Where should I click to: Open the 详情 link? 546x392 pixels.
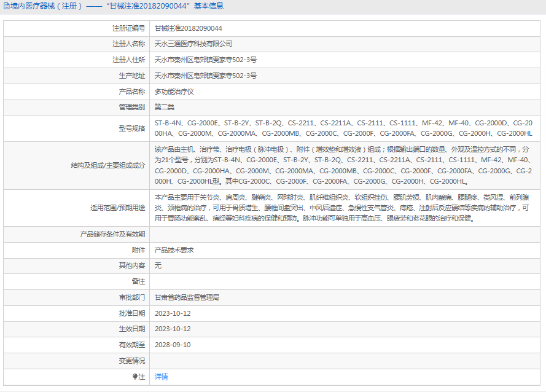[162, 377]
